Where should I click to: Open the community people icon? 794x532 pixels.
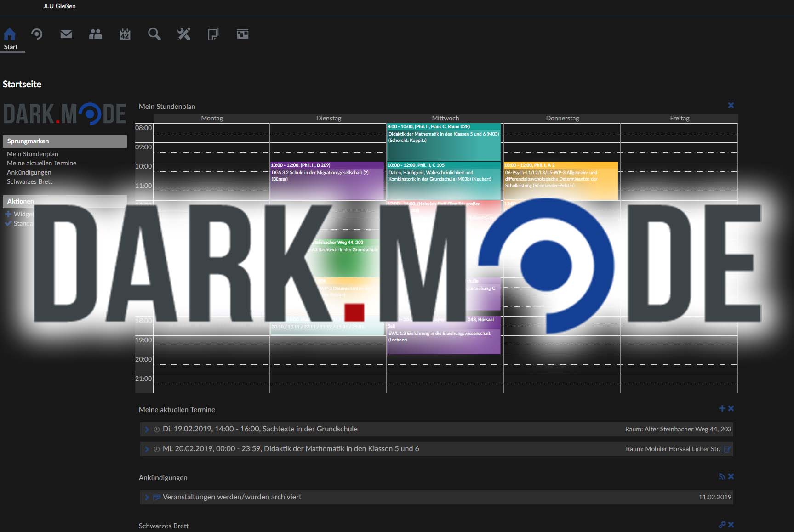point(96,34)
